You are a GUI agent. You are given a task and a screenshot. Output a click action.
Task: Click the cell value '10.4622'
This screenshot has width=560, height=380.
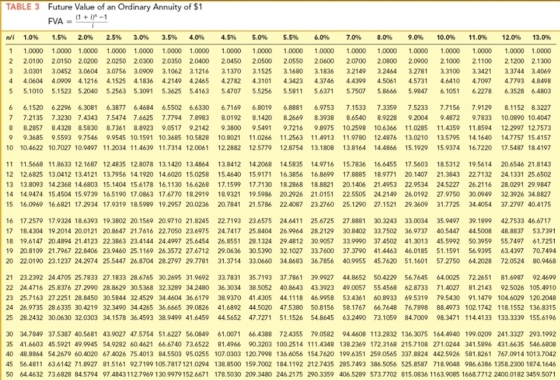pos(31,148)
